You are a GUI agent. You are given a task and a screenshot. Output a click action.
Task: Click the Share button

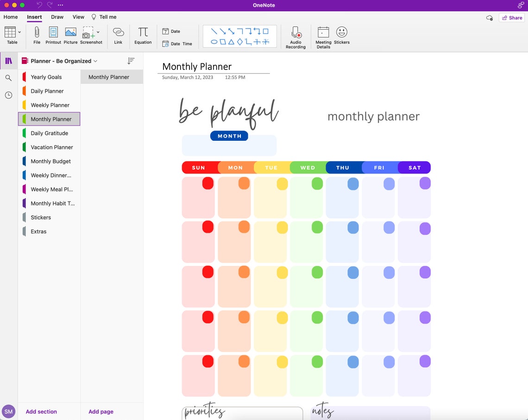512,17
